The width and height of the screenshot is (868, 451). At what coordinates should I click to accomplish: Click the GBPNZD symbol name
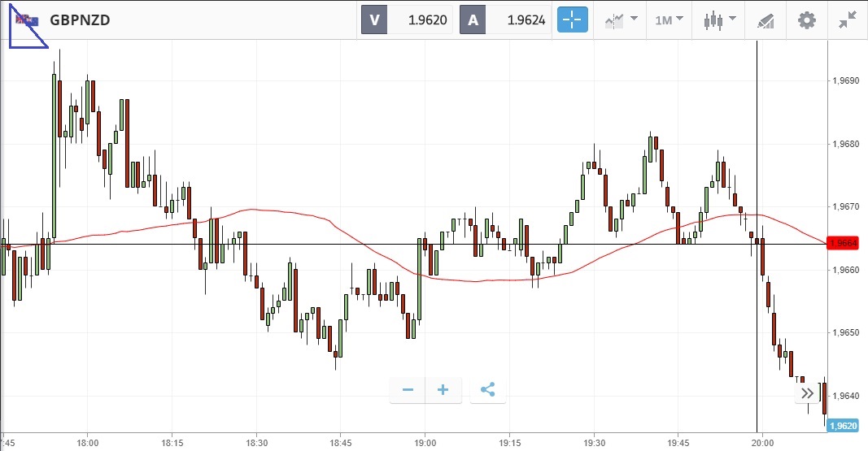[x=80, y=20]
